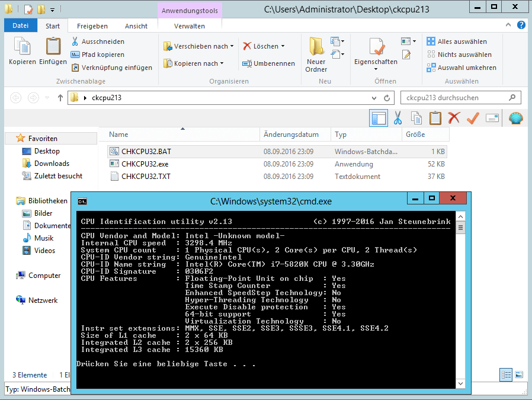Screen dimensions: 532x400
Task: Switch to the Ansicht ribbon tab
Action: pyautogui.click(x=136, y=26)
